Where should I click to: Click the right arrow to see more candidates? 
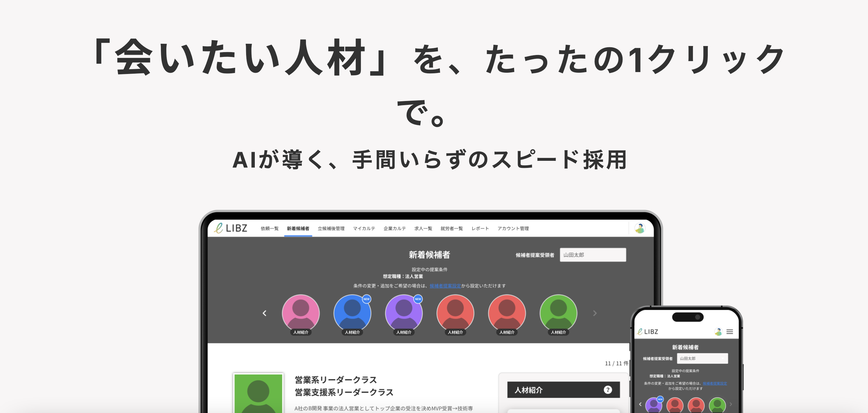595,313
